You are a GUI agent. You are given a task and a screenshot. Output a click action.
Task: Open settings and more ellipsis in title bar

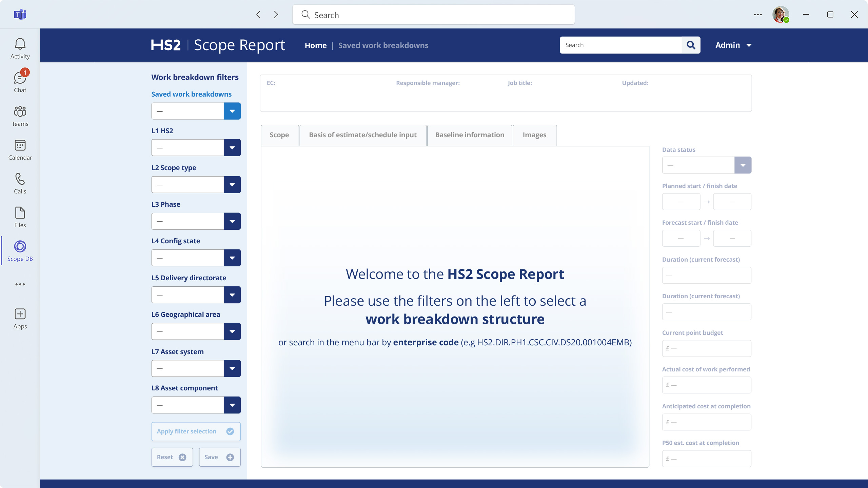758,15
